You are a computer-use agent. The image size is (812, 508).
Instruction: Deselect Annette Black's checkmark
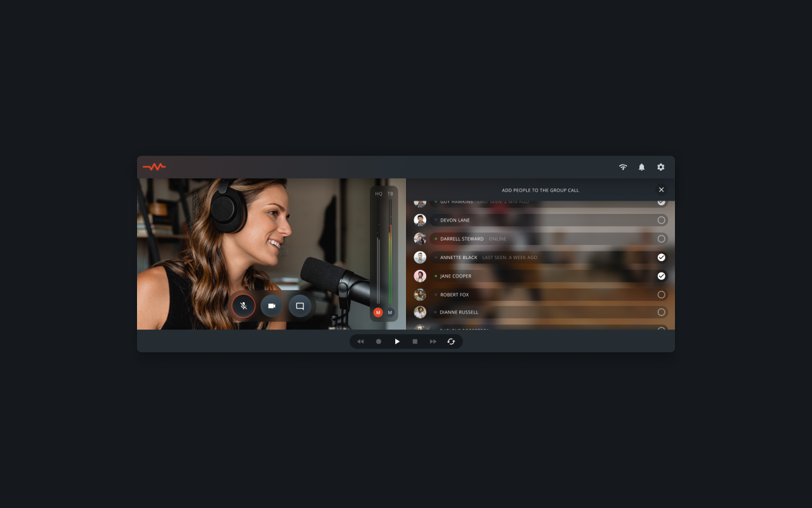tap(661, 257)
